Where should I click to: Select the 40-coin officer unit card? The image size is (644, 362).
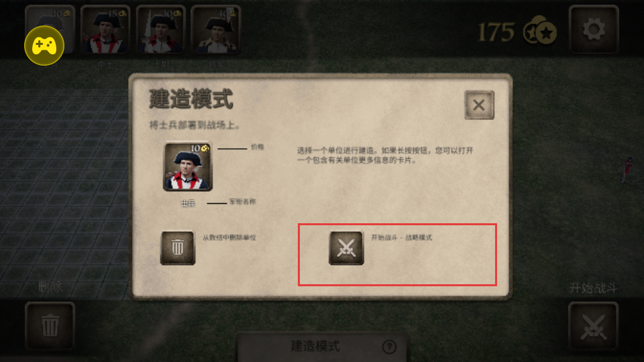pyautogui.click(x=215, y=29)
